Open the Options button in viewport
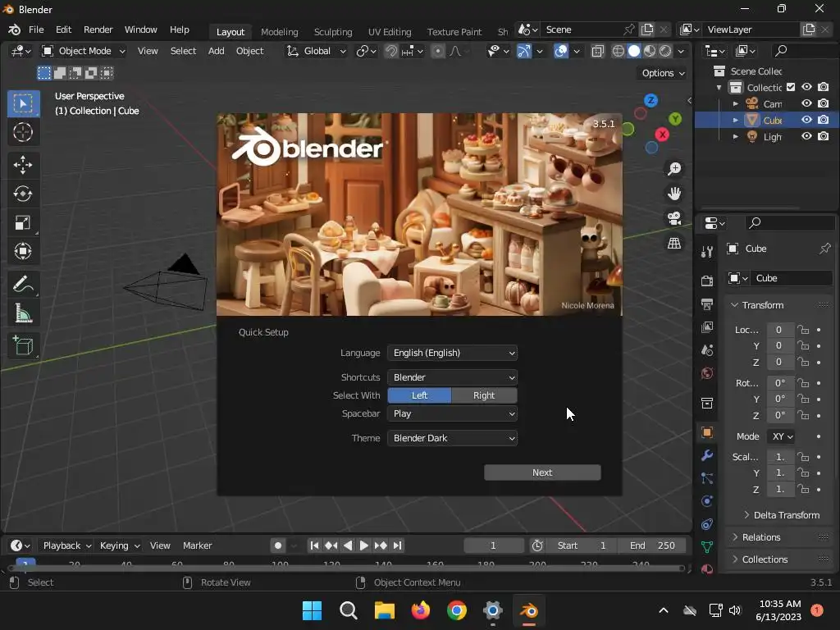Viewport: 840px width, 630px height. point(663,73)
